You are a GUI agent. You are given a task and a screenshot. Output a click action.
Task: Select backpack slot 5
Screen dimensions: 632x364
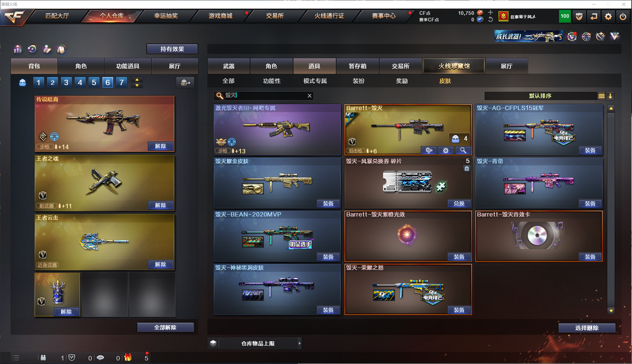94,83
